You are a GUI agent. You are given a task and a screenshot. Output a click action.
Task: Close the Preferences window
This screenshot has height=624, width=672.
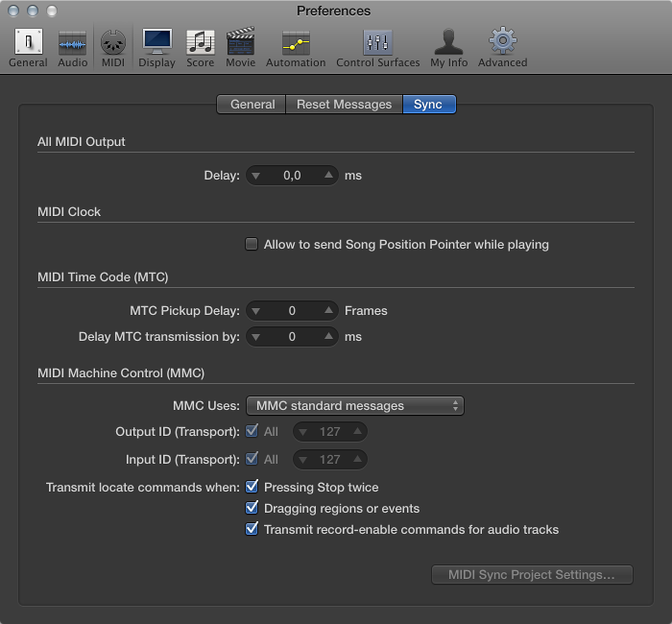(13, 11)
